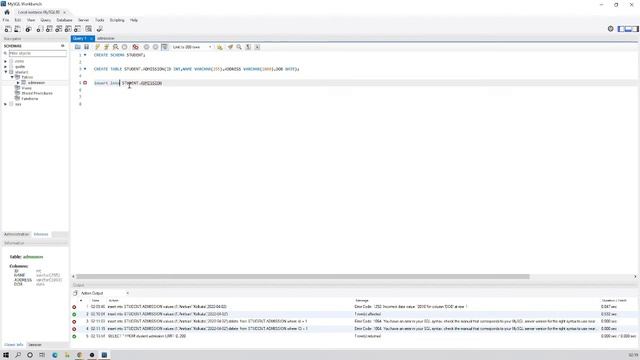Screen dimensions: 640x360
Task: Open the Limit to rows dropdown
Action: [192, 47]
